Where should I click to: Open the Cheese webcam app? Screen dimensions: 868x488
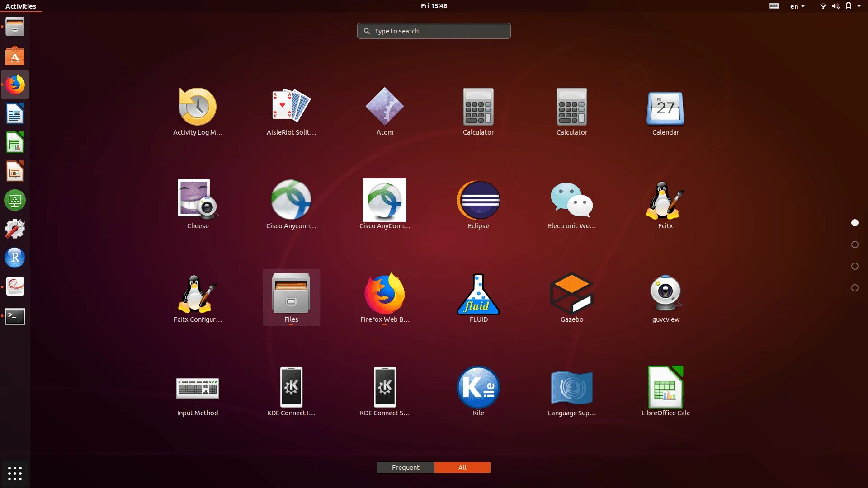[198, 201]
